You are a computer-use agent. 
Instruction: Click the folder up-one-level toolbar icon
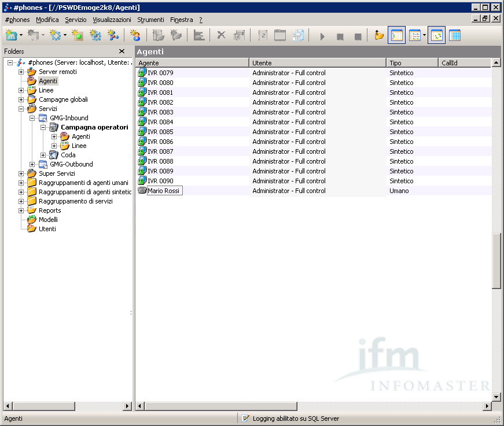(379, 35)
